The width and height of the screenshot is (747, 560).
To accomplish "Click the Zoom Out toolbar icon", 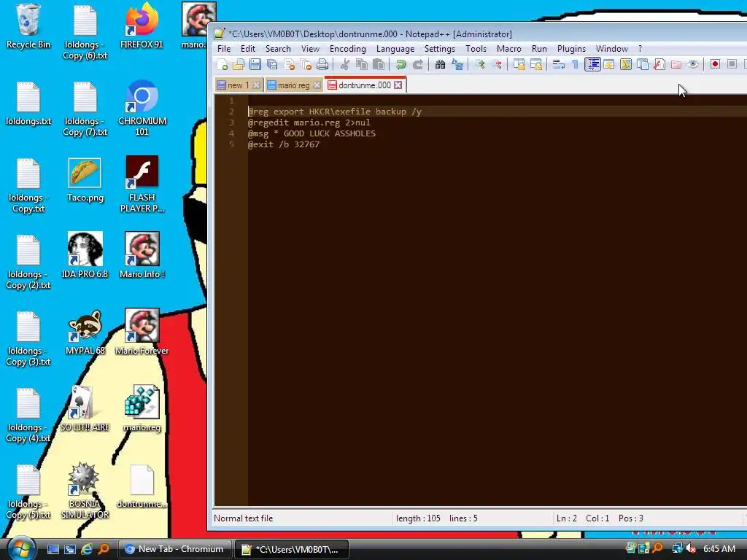I will [x=496, y=64].
